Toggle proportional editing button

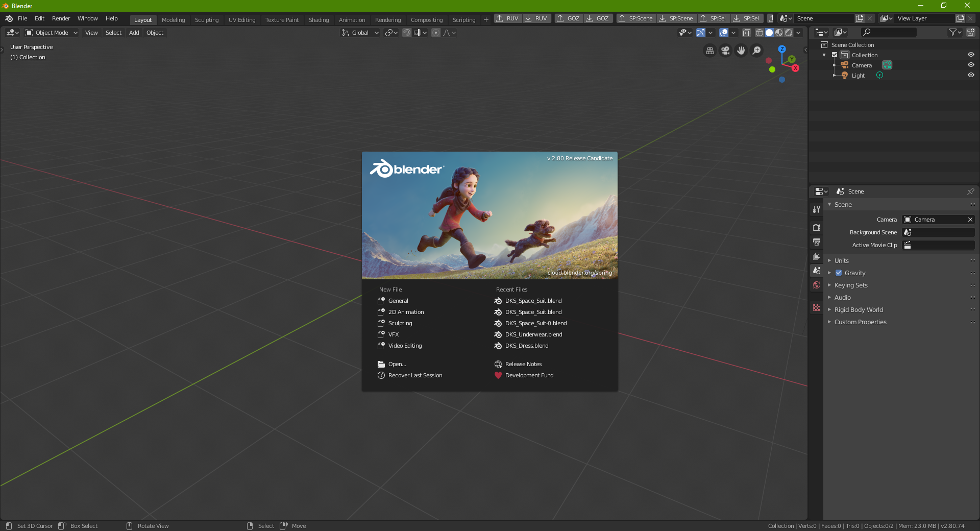click(436, 33)
